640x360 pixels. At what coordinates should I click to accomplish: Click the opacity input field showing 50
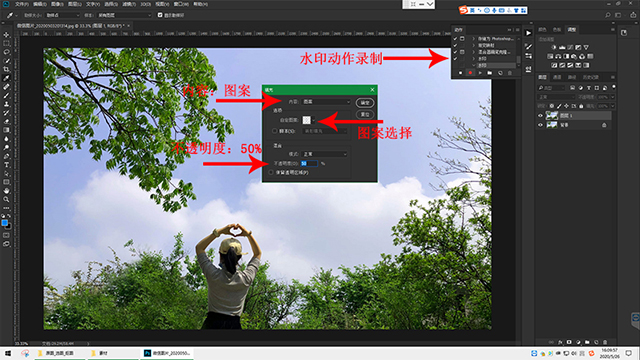309,163
